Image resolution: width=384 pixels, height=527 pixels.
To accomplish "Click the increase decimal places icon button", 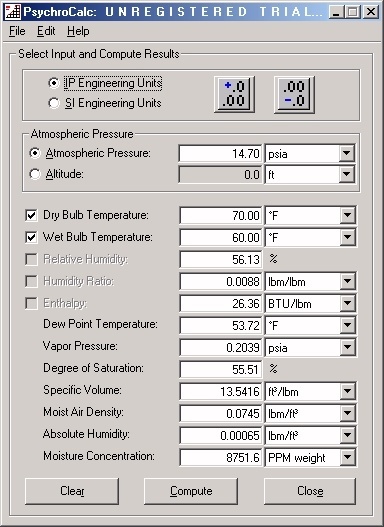I will (x=234, y=94).
